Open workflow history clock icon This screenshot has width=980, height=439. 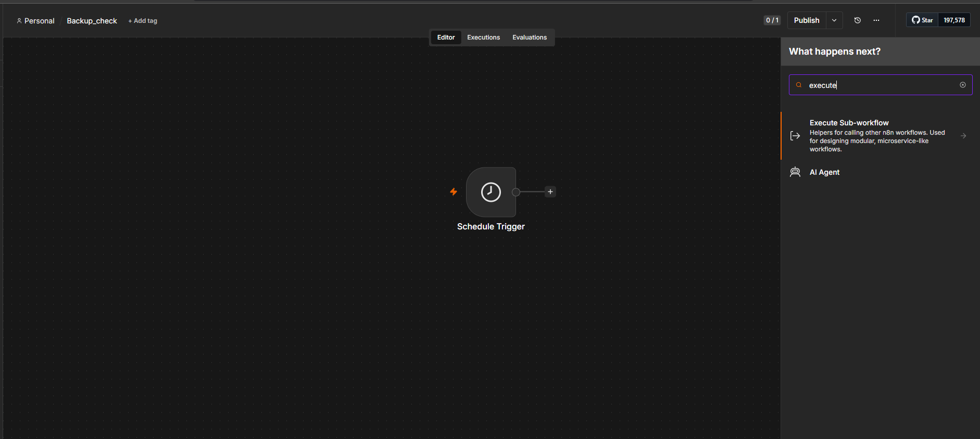[x=858, y=20]
